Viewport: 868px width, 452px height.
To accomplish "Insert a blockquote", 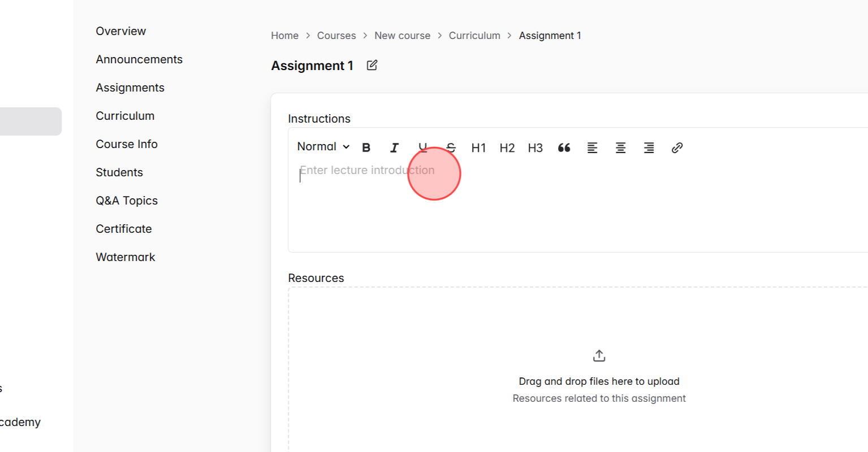I will coord(563,147).
